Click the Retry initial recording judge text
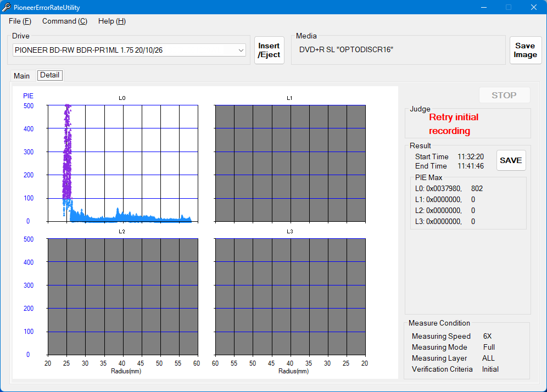The height and width of the screenshot is (392, 547). [x=454, y=124]
